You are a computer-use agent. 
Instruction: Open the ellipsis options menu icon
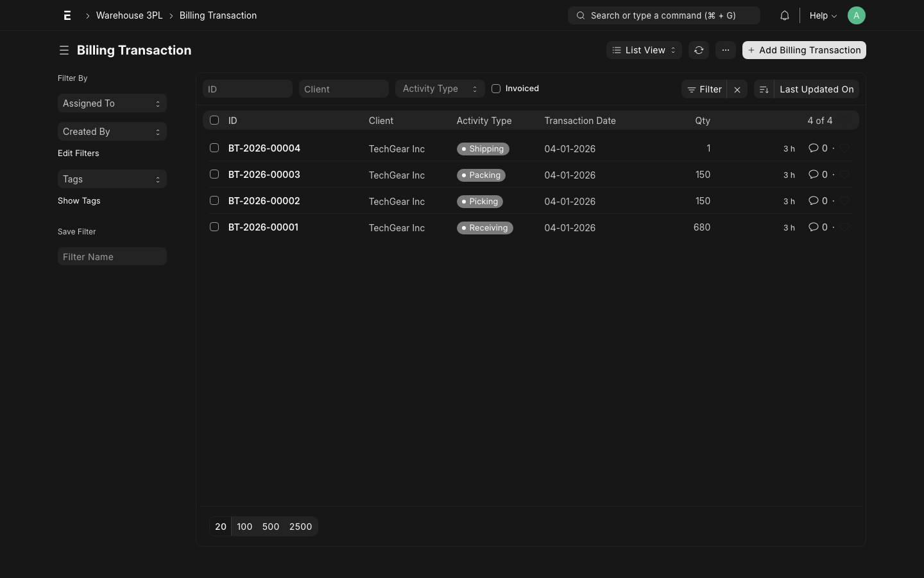pos(726,50)
